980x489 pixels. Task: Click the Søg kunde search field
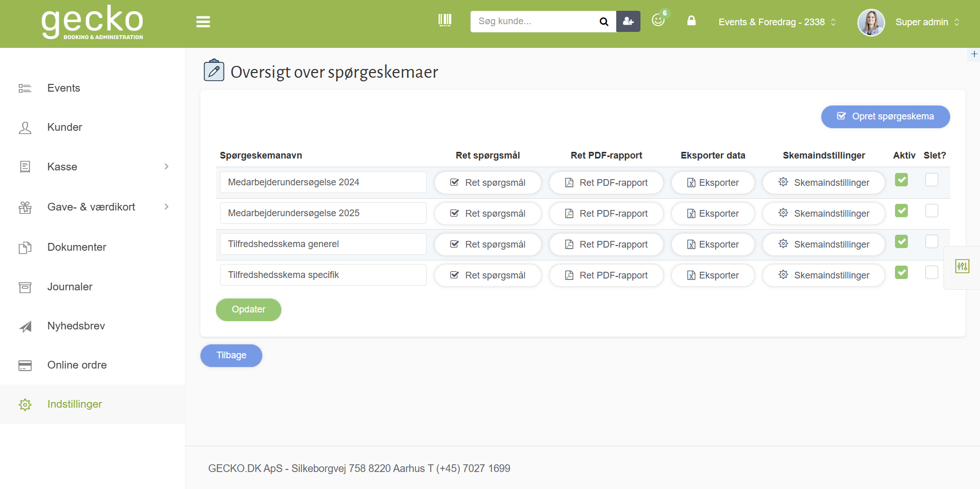pyautogui.click(x=533, y=22)
